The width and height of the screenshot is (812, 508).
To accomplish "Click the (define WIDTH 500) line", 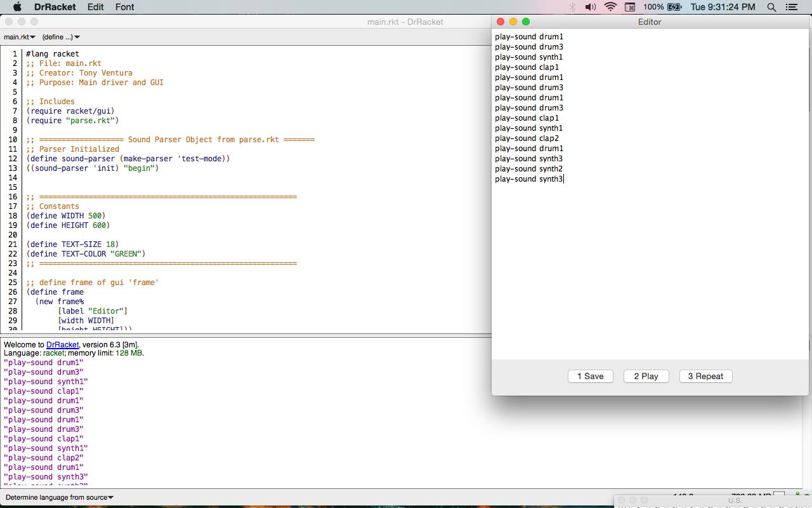I will coord(66,216).
